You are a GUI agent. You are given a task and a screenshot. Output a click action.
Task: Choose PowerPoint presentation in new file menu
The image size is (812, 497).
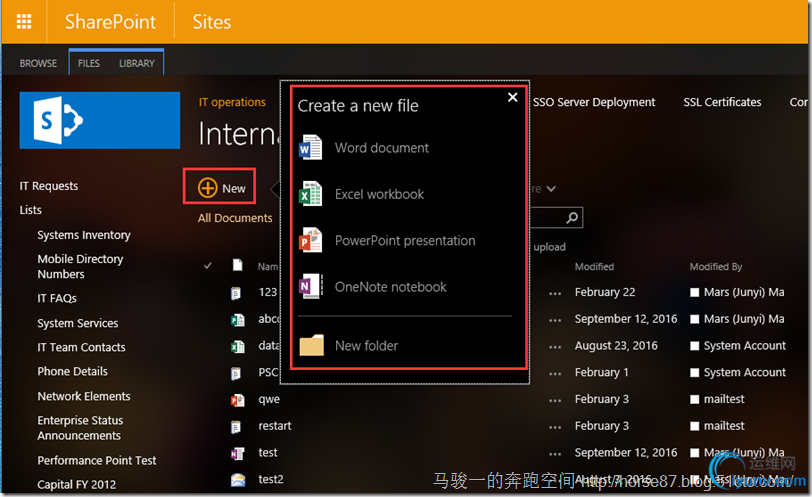pos(404,240)
